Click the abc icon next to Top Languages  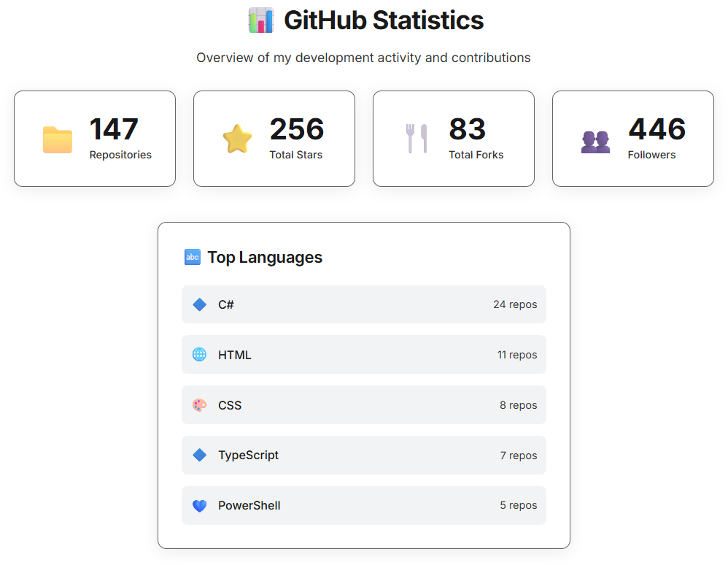[193, 257]
